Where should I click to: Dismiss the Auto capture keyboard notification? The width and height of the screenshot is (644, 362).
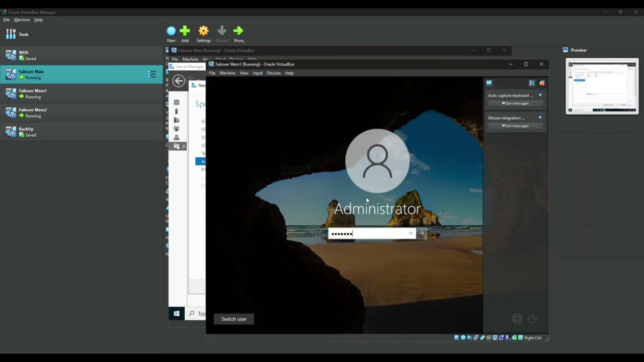click(540, 95)
